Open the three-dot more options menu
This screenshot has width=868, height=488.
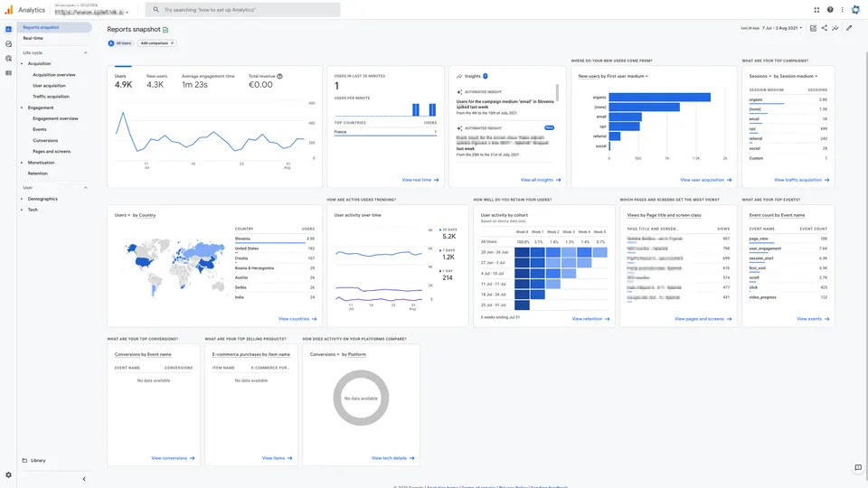[842, 9]
